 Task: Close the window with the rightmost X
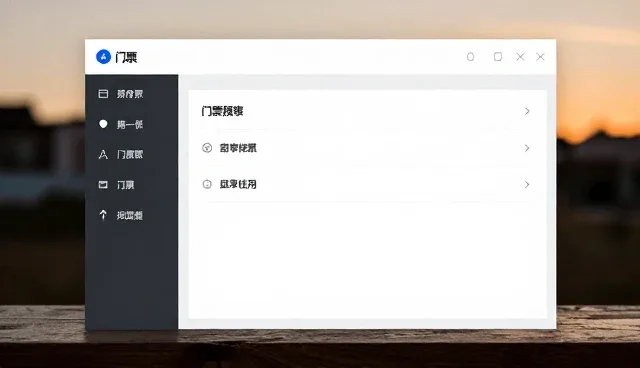540,57
